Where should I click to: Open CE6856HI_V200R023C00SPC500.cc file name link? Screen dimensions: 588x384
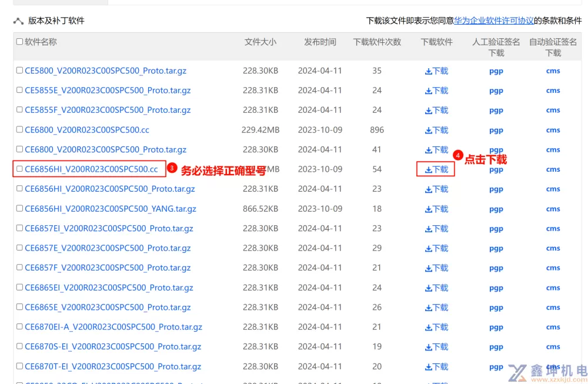(x=91, y=169)
